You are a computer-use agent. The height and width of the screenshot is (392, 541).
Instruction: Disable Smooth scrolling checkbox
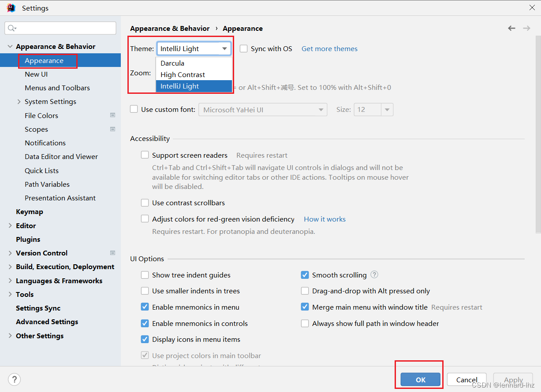tap(305, 275)
